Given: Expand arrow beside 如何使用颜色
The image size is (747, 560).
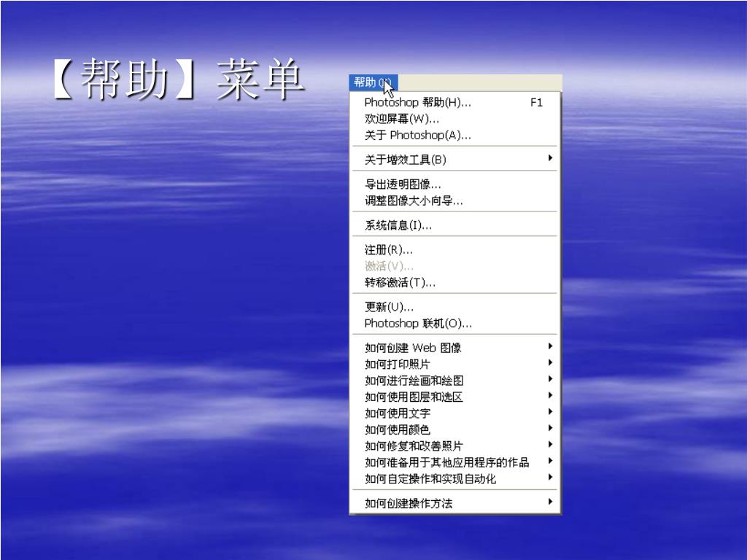Looking at the screenshot, I should tap(550, 427).
